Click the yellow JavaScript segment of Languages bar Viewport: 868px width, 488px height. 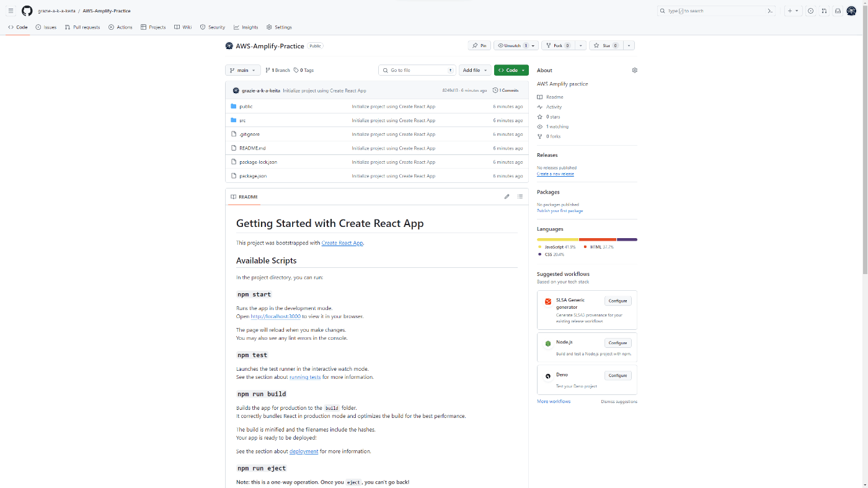557,239
